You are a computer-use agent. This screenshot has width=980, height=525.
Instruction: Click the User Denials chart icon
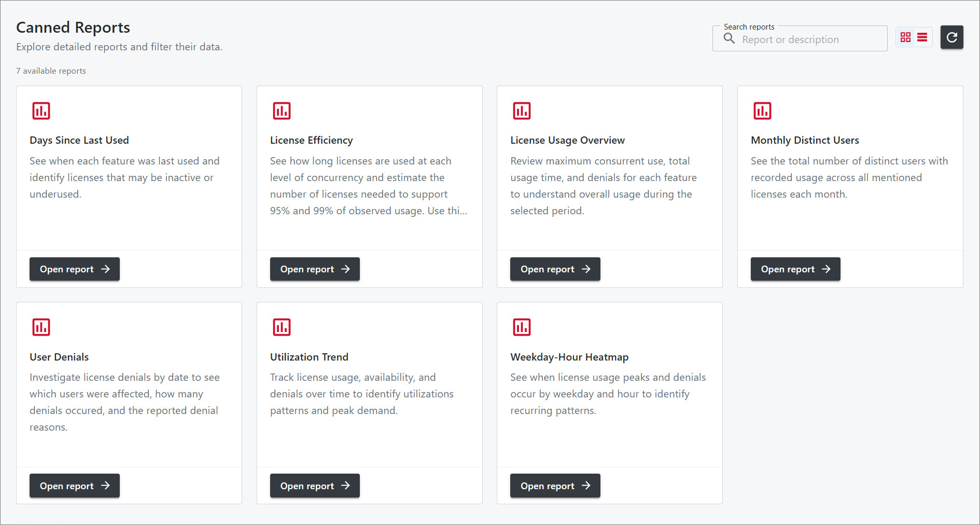click(41, 327)
